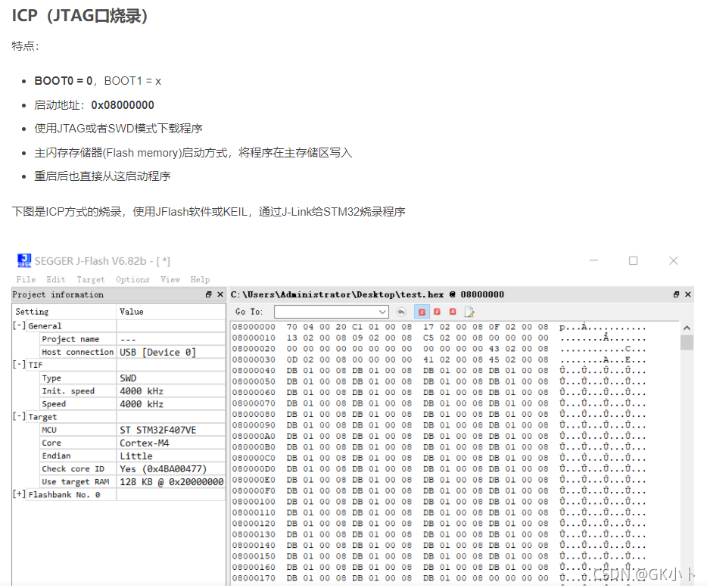707x588 pixels.
Task: Open the File menu
Action: [26, 279]
